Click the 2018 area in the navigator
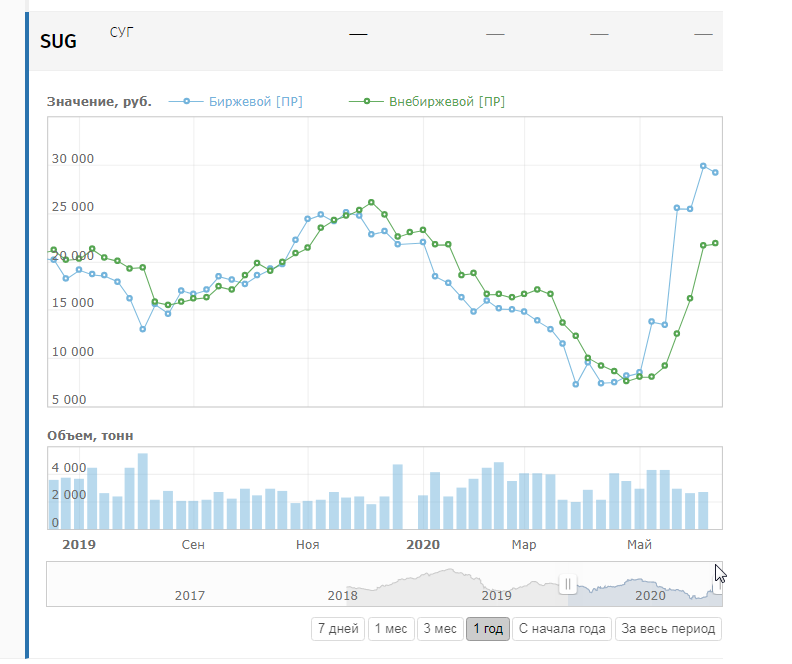The height and width of the screenshot is (664, 792). tap(342, 596)
